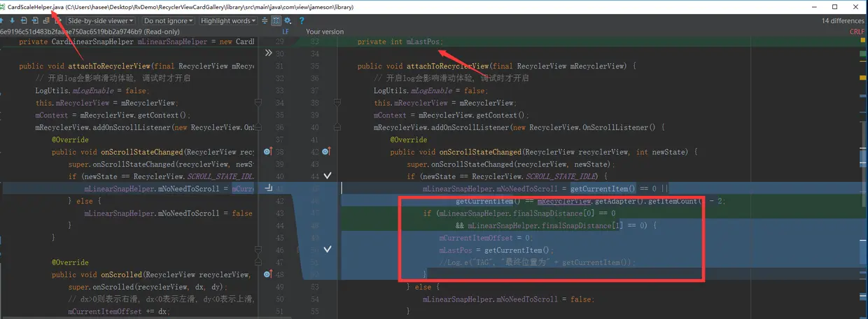Click @Override annotation above onScrolled in left pane
Screen dimensions: 868x319
pyautogui.click(x=69, y=262)
